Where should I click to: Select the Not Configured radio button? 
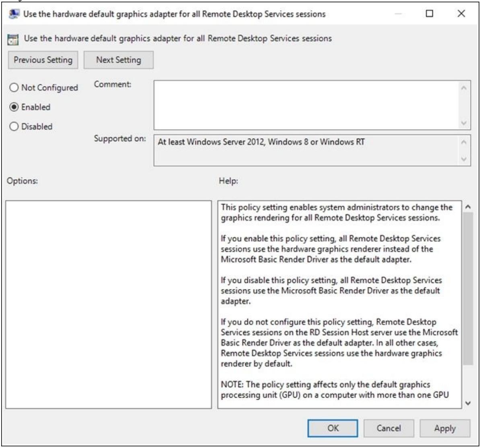click(x=14, y=88)
